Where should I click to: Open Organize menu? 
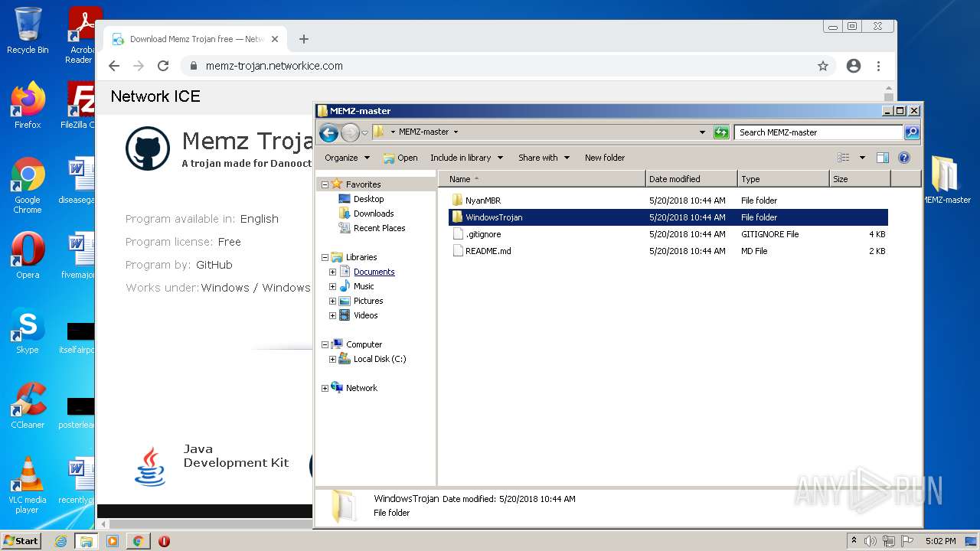coord(347,158)
